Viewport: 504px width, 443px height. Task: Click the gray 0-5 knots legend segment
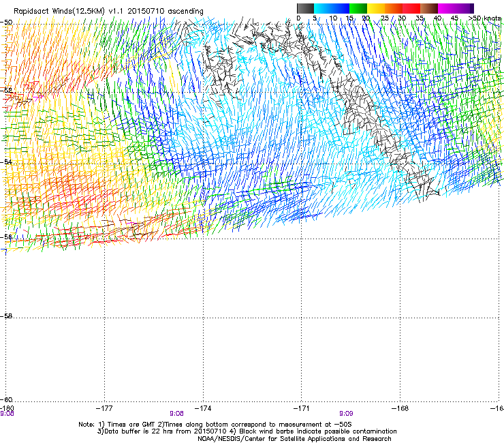(x=305, y=8)
